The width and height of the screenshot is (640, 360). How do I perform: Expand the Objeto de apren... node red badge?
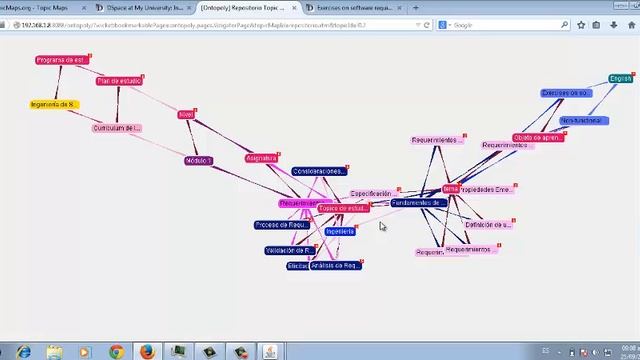coord(565,133)
